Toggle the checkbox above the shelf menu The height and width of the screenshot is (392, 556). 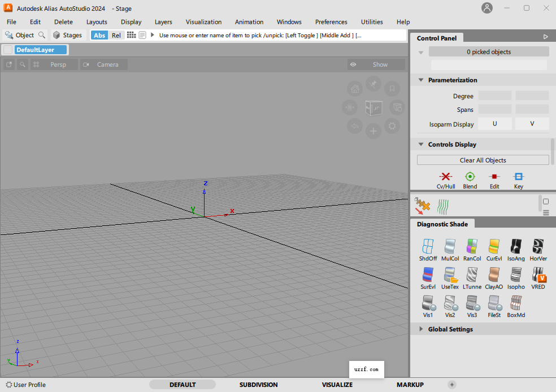pos(545,201)
